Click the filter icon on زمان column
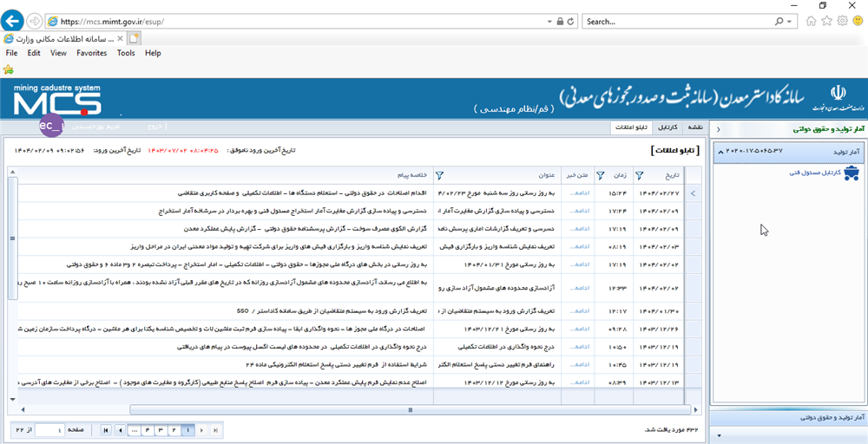This screenshot has height=444, width=868. [600, 174]
